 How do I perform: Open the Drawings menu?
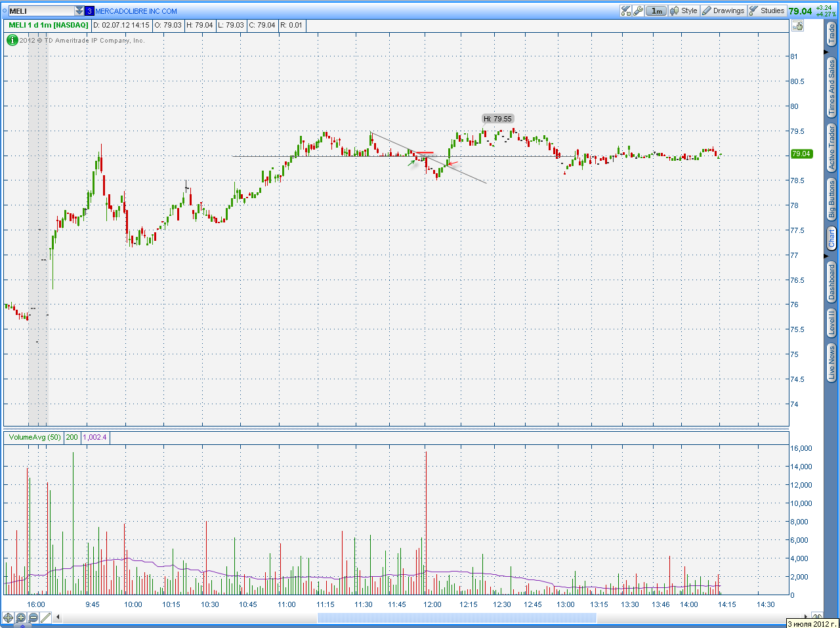723,10
